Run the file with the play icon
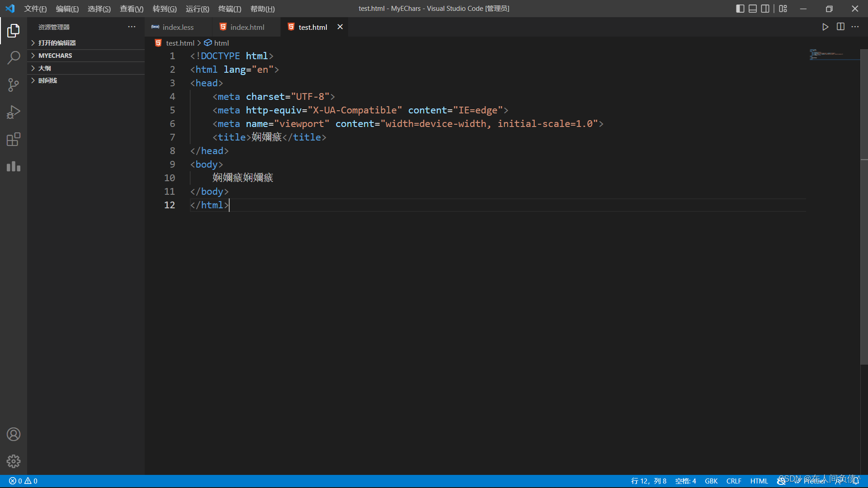The image size is (868, 488). [825, 27]
